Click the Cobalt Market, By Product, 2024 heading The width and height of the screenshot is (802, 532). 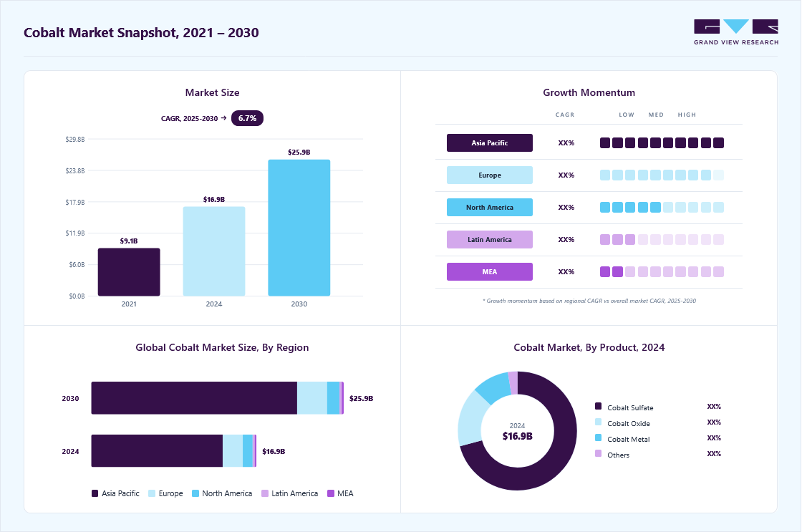click(x=589, y=347)
